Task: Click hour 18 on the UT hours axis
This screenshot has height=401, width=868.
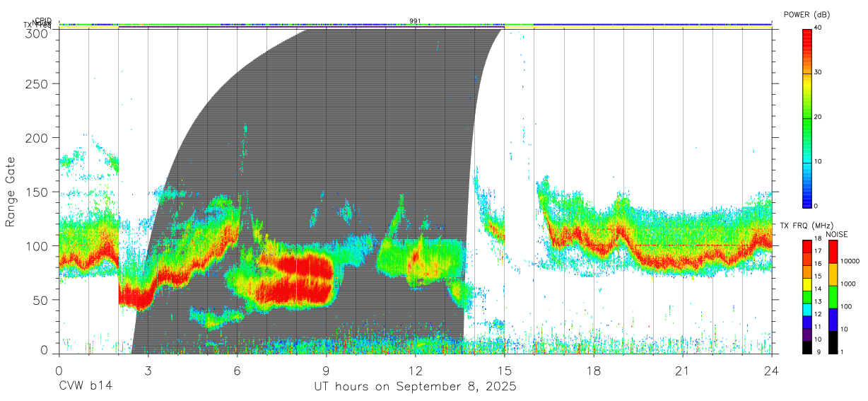Action: 593,370
